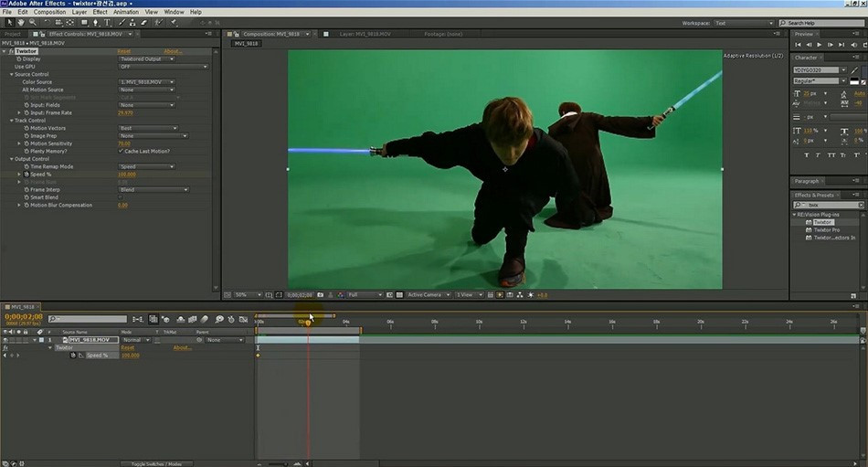
Task: Select the Puppet Pin tool
Action: 174,23
